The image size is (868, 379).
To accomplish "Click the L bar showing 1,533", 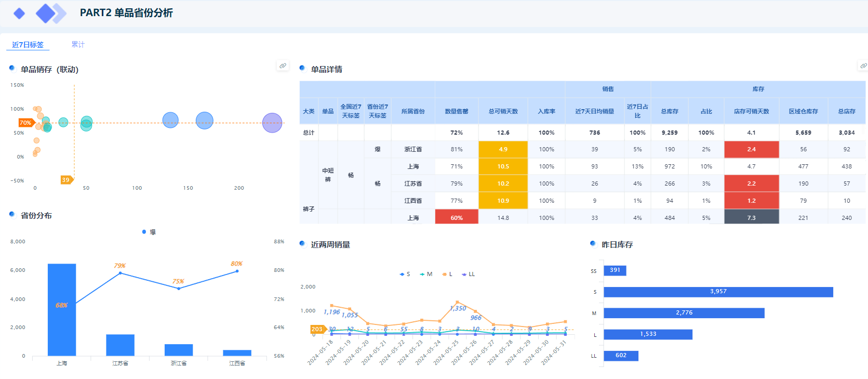I will point(648,334).
